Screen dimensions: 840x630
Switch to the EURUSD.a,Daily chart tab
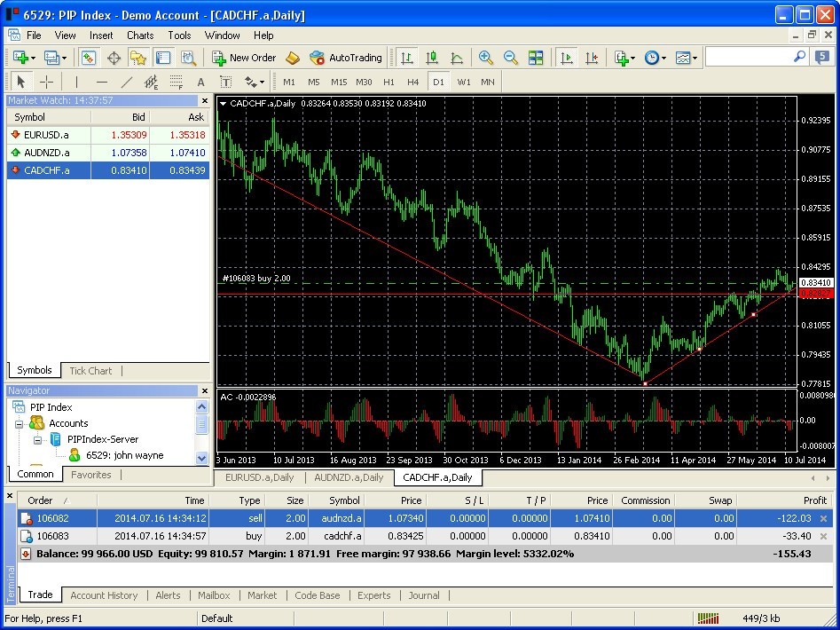tap(259, 477)
